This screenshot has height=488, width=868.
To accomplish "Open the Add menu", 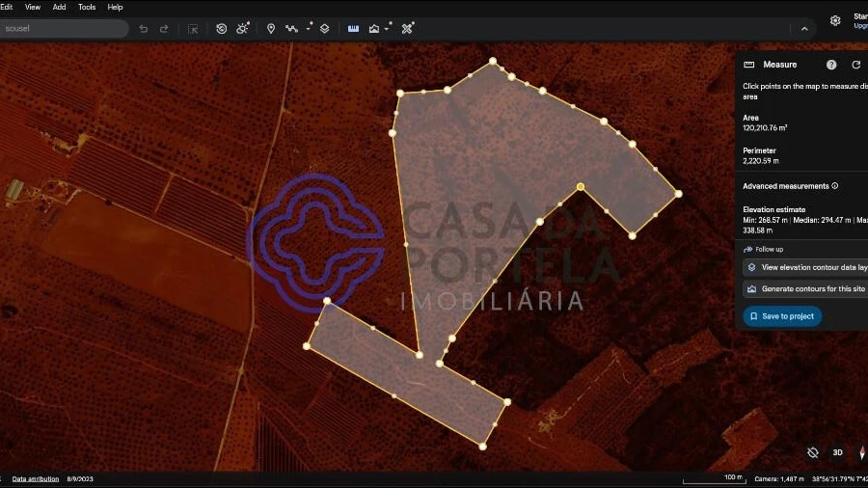I will [59, 7].
